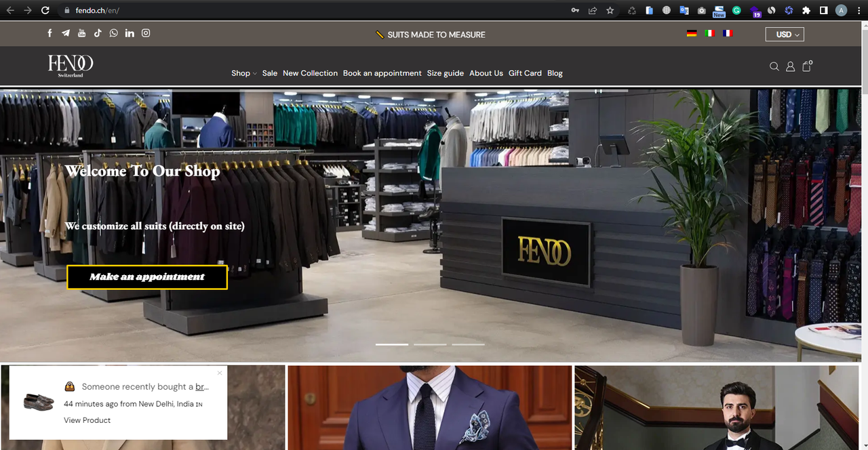Open the Grammarly extension icon

(736, 10)
